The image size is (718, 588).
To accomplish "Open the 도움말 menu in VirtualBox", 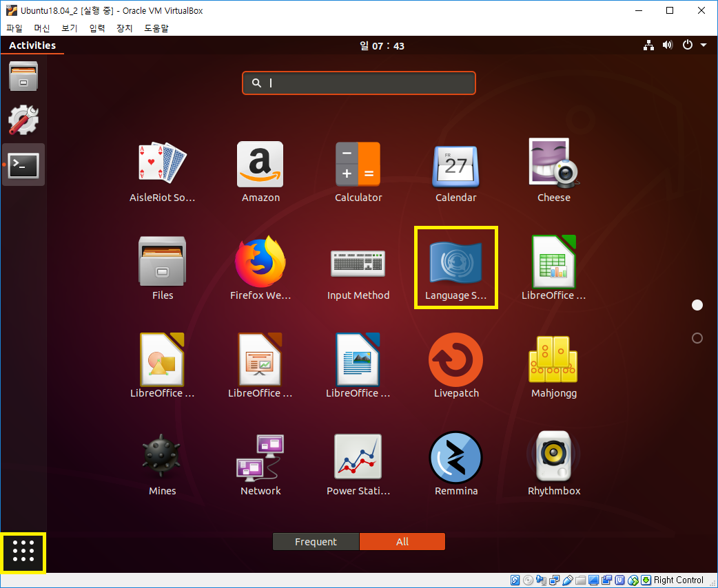I will coord(156,28).
